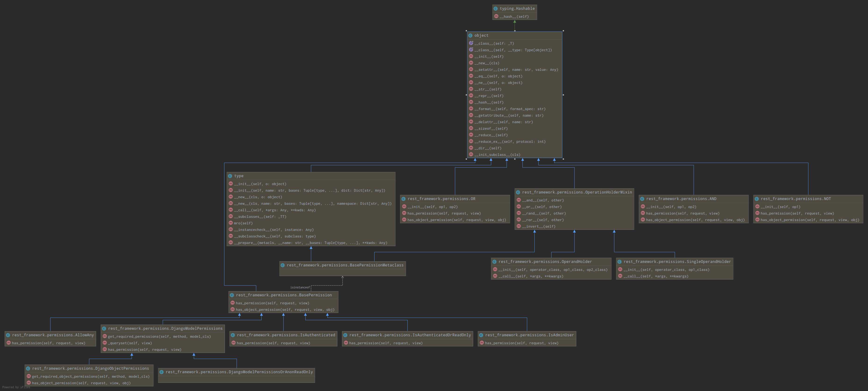
Task: Click the method icon beside mro(self)
Action: click(231, 223)
